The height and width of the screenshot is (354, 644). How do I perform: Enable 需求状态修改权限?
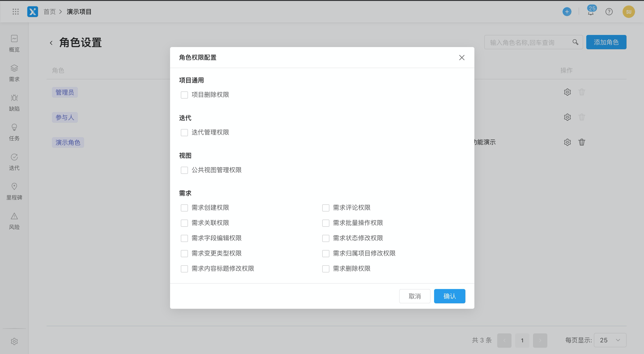(x=326, y=238)
